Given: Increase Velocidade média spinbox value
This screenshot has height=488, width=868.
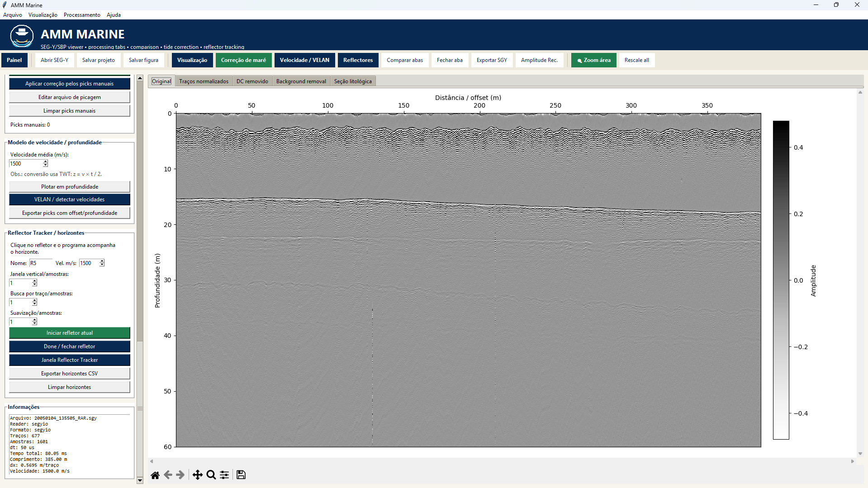Looking at the screenshot, I should click(x=45, y=162).
